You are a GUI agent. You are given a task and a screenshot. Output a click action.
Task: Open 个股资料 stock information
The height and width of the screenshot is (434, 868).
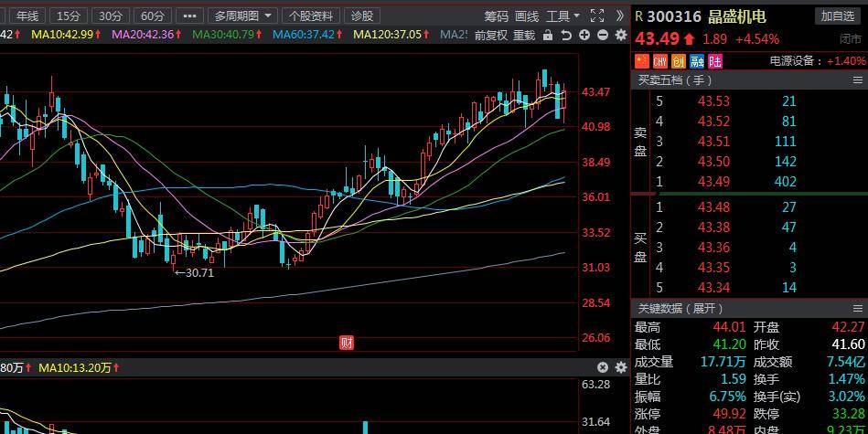pyautogui.click(x=311, y=16)
